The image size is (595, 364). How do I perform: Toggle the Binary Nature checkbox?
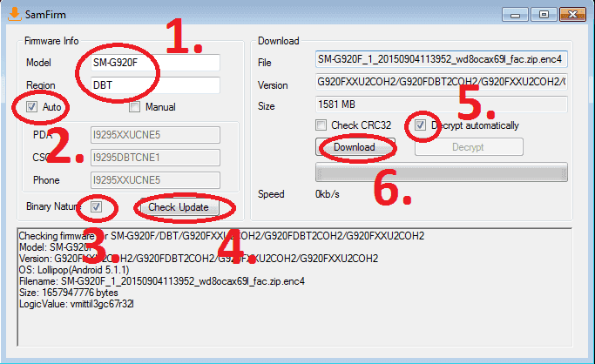[x=97, y=206]
